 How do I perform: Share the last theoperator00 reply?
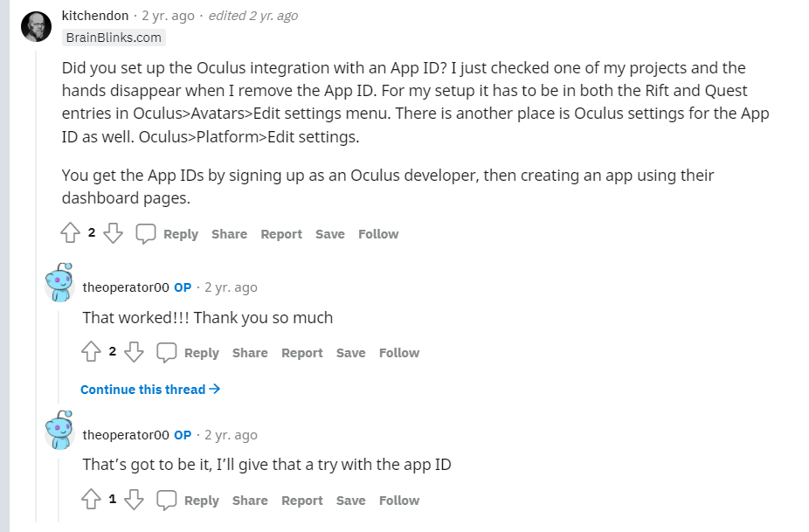pos(250,501)
